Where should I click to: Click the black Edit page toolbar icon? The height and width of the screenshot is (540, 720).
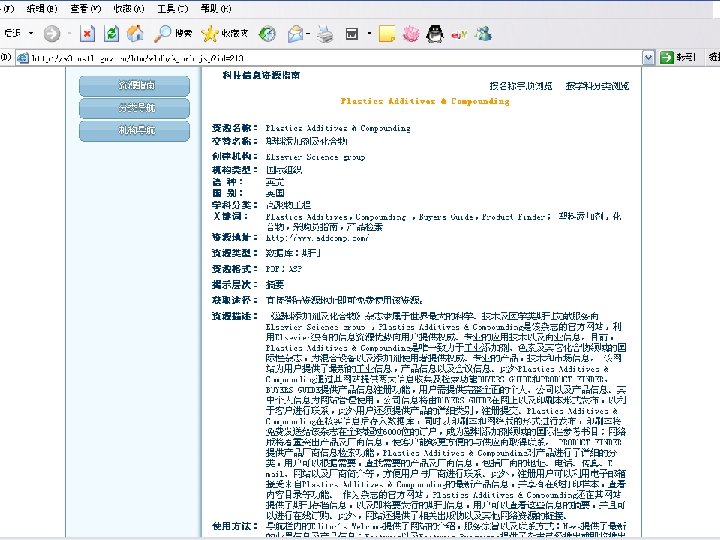352,34
